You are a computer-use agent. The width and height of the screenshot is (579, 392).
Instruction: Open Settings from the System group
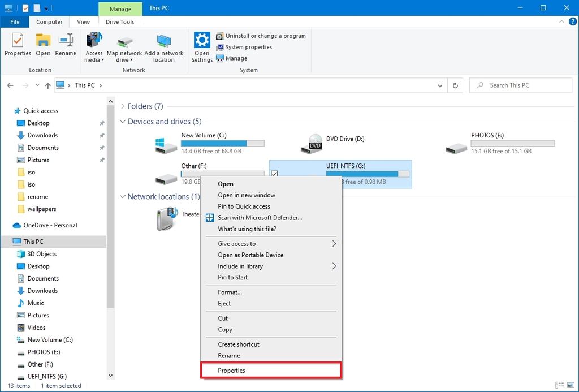tap(201, 45)
